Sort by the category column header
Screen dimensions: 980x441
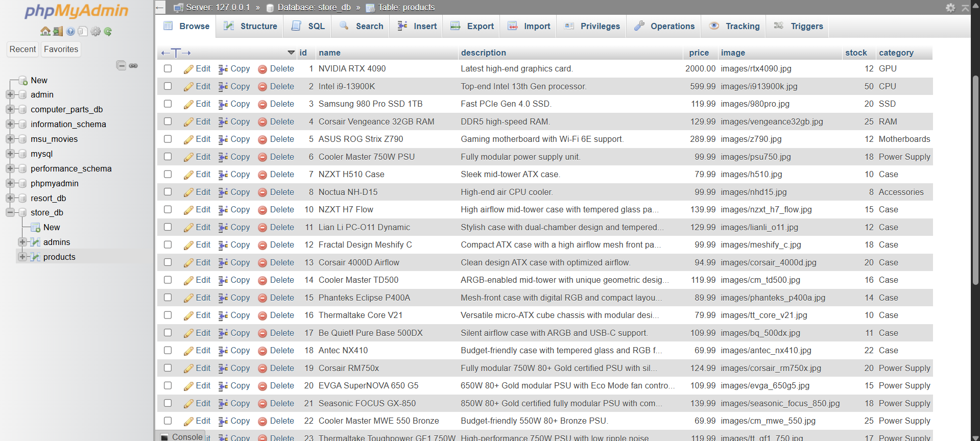(x=896, y=53)
